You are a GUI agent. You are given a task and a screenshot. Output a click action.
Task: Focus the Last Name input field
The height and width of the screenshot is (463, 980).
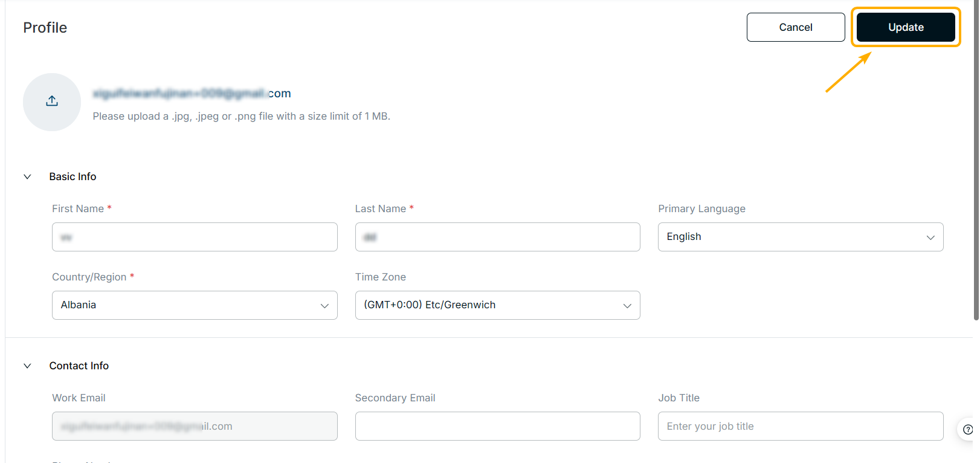497,237
